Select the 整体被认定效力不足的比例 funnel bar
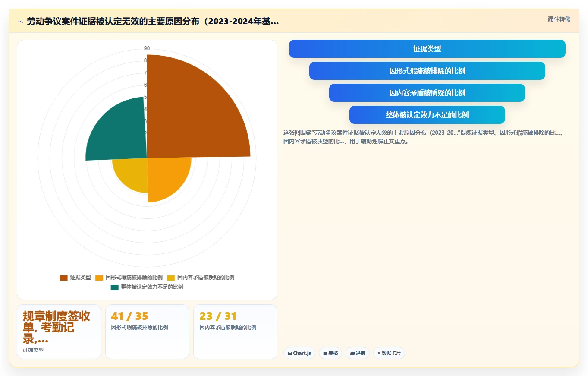 [x=427, y=115]
